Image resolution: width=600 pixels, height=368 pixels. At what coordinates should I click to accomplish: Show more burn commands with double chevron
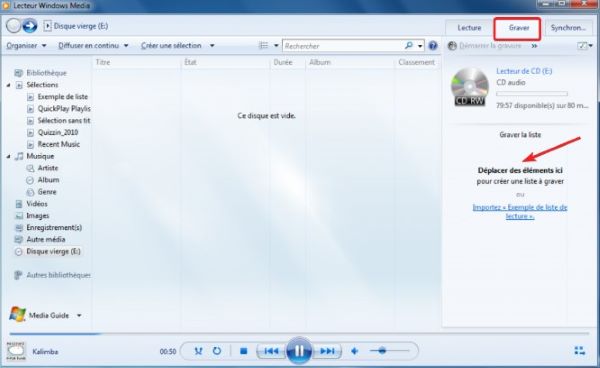tap(535, 46)
